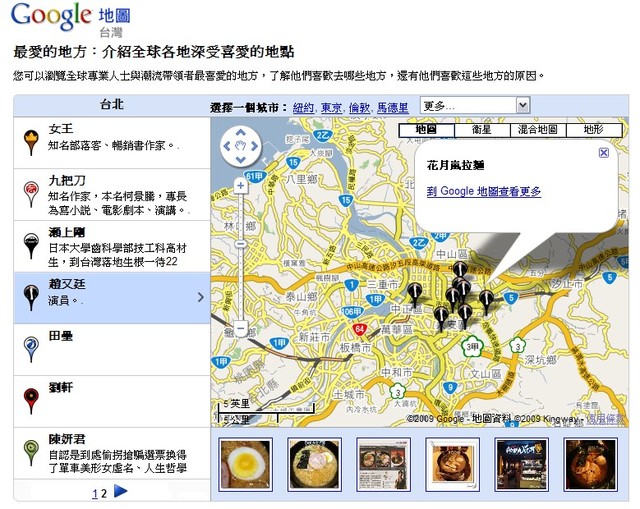The width and height of the screenshot is (640, 509).
Task: Switch to 混合地圖 hybrid view
Action: pyautogui.click(x=538, y=130)
